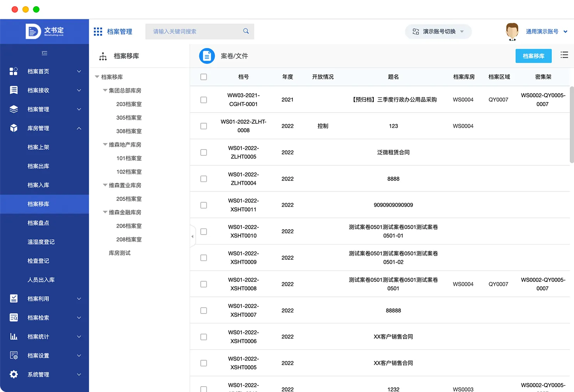The width and height of the screenshot is (574, 392).
Task: Check the row WS01-2022-XSHT0008
Action: tap(203, 284)
